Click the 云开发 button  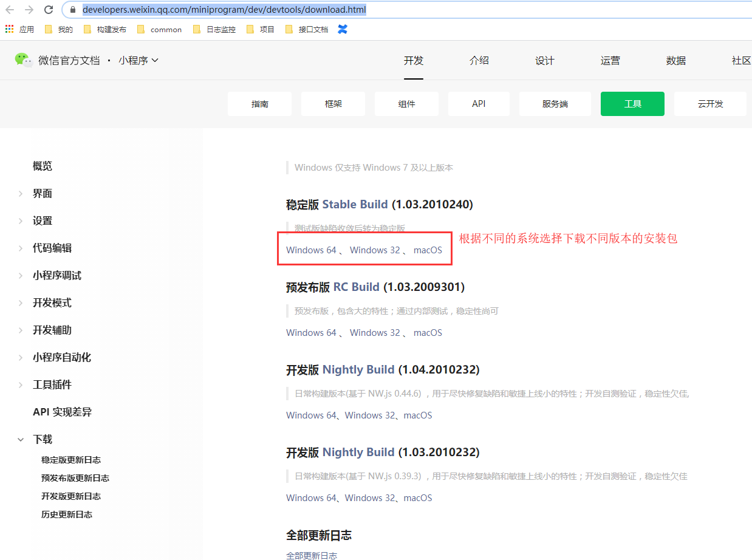tap(711, 104)
